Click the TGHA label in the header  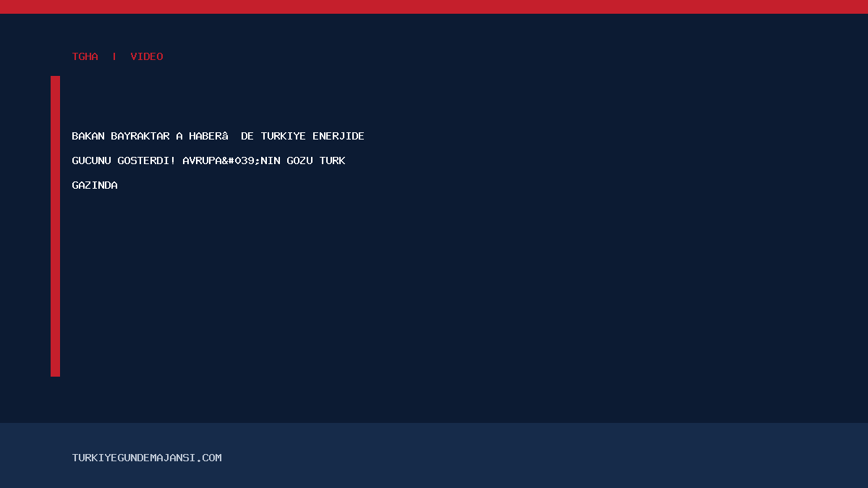[85, 56]
